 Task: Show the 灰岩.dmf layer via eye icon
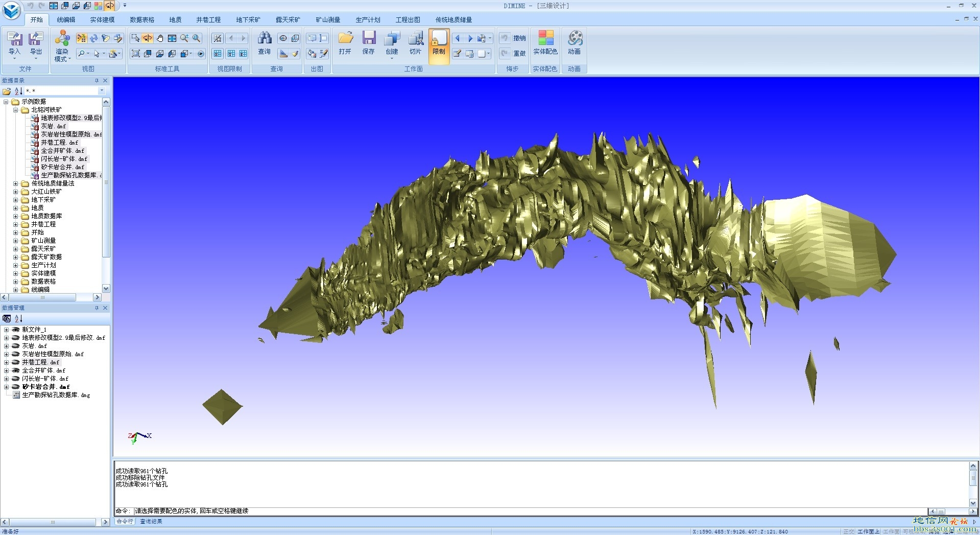click(x=16, y=346)
